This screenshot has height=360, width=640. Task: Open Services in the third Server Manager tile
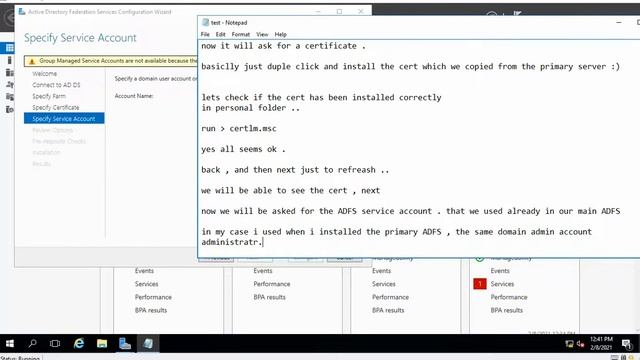(x=384, y=284)
